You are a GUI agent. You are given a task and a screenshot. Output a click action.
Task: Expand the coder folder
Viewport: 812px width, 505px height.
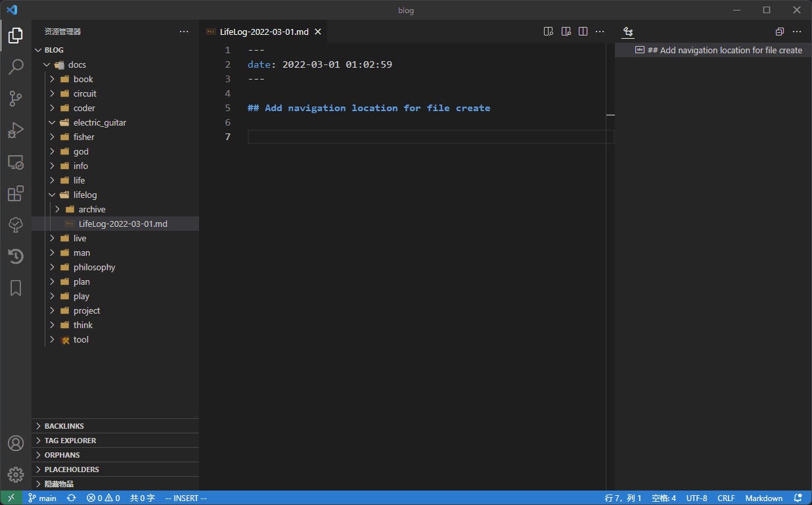52,108
